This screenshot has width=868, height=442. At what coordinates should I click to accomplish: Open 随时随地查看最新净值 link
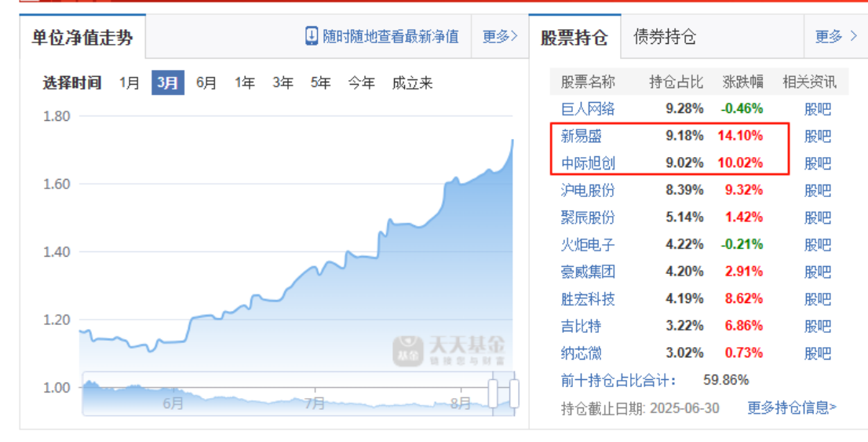[x=391, y=37]
